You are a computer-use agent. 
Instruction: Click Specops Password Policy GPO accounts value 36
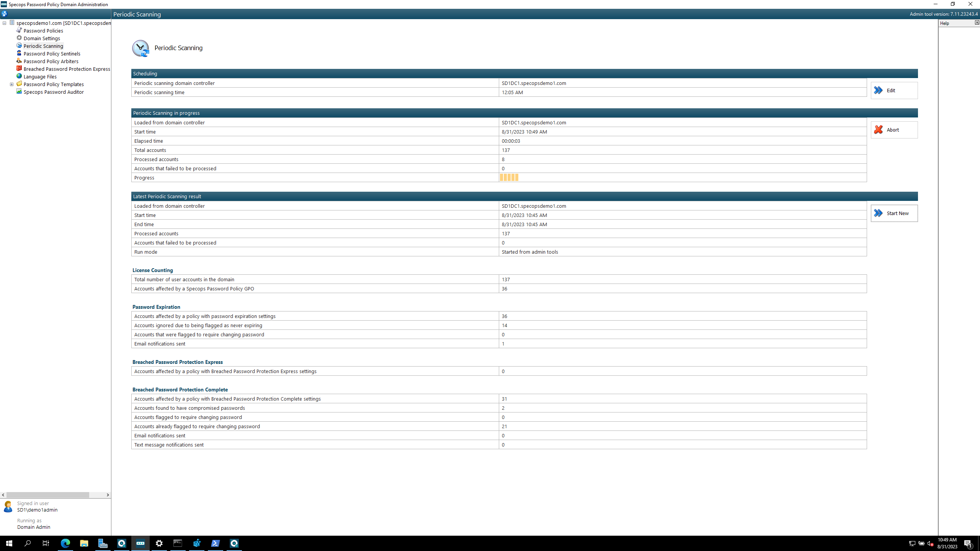click(504, 289)
